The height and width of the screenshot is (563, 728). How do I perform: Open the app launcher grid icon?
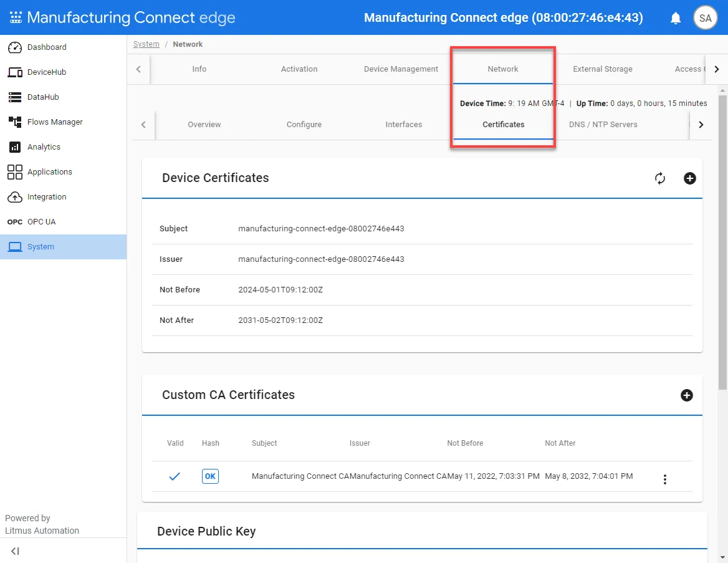coord(16,17)
